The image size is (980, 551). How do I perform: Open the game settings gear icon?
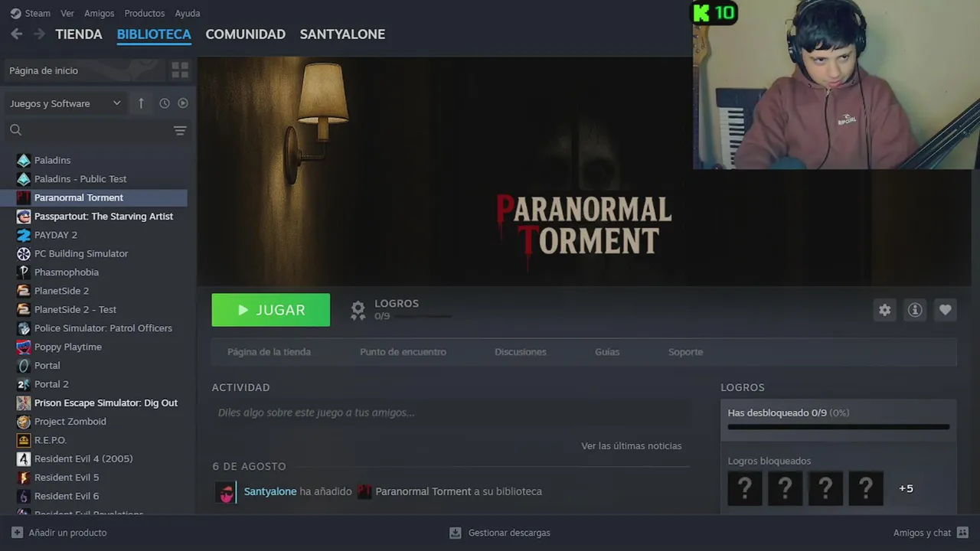885,310
